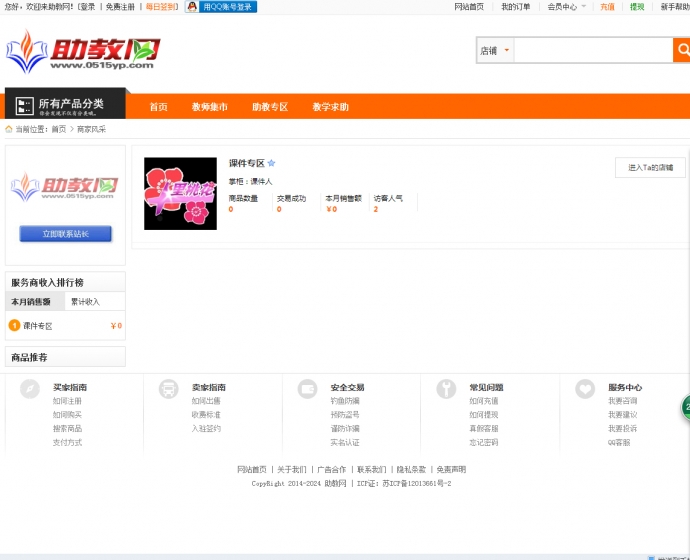Click the 进入Ta的店铺 button
This screenshot has width=690, height=560.
pyautogui.click(x=650, y=168)
